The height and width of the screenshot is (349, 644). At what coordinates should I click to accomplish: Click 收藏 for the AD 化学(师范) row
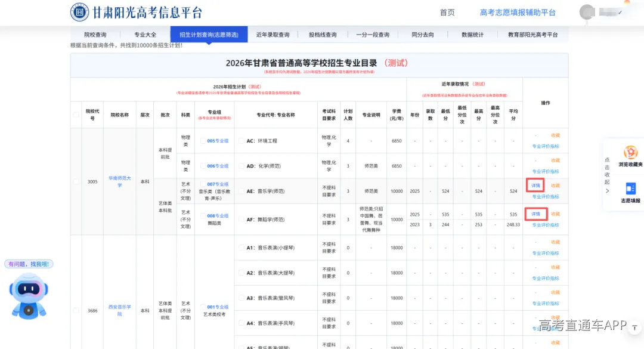[x=555, y=160]
